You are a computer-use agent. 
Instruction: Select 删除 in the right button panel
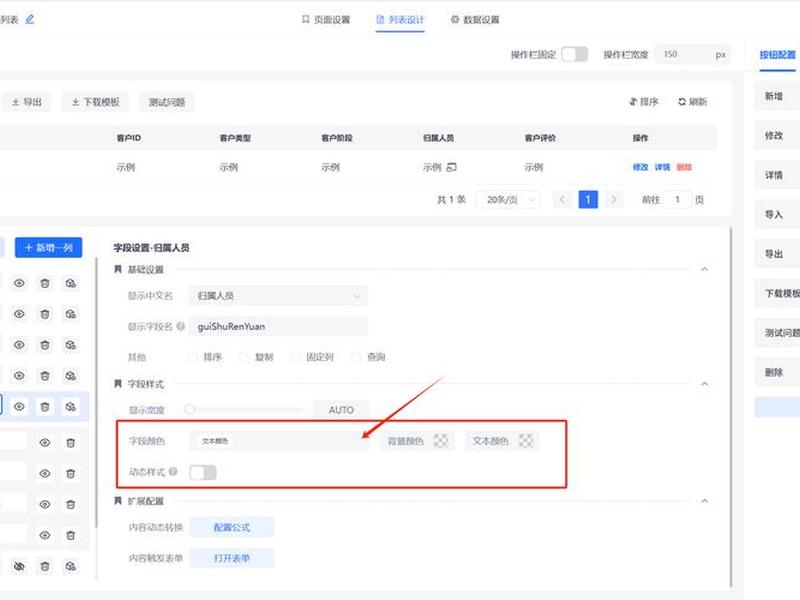tap(777, 372)
